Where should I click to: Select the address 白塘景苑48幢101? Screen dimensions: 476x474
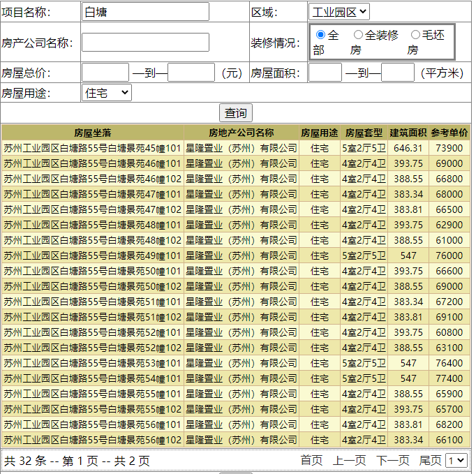click(92, 225)
